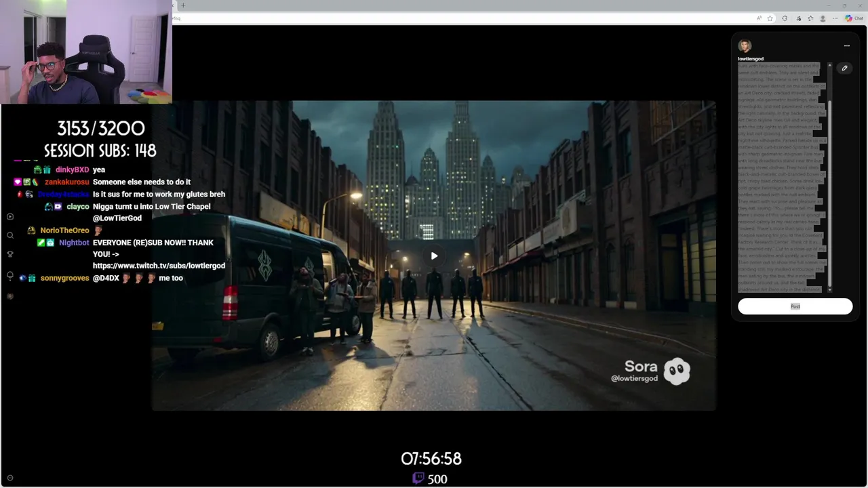Click the dinkyBXD username in chat

click(73, 170)
